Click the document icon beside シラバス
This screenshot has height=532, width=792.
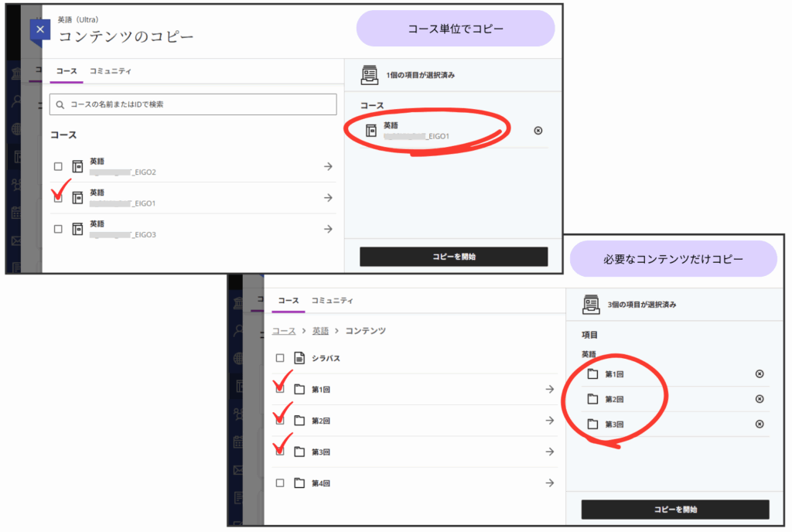299,358
